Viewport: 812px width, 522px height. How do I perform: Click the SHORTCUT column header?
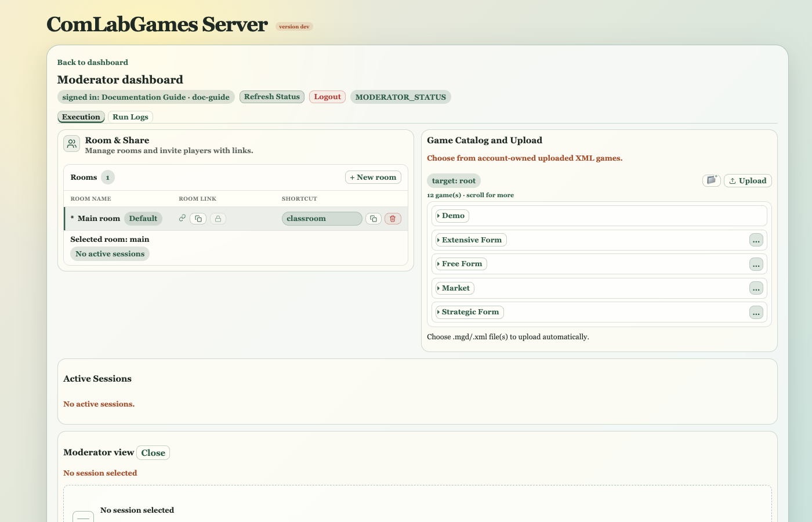299,199
